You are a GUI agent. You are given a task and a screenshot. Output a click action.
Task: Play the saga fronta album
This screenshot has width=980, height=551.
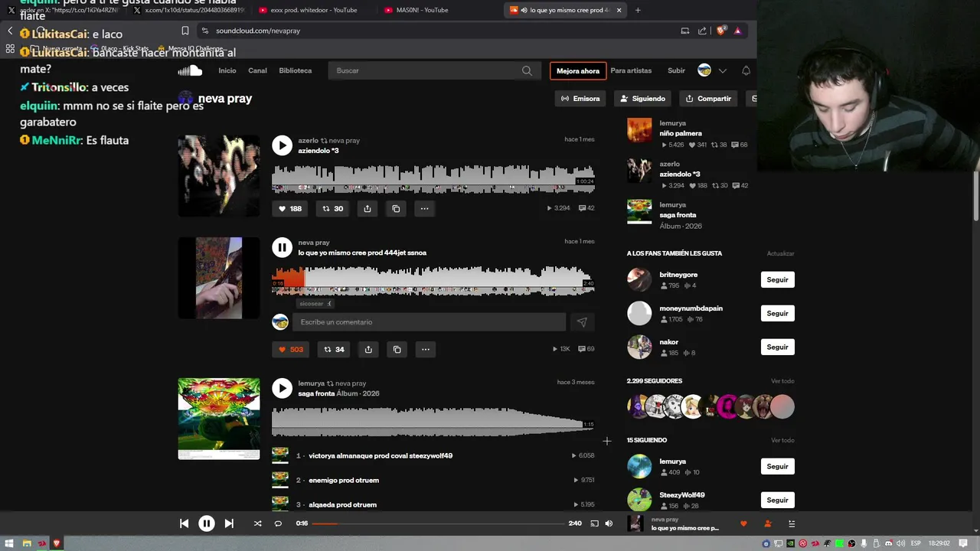tap(282, 388)
